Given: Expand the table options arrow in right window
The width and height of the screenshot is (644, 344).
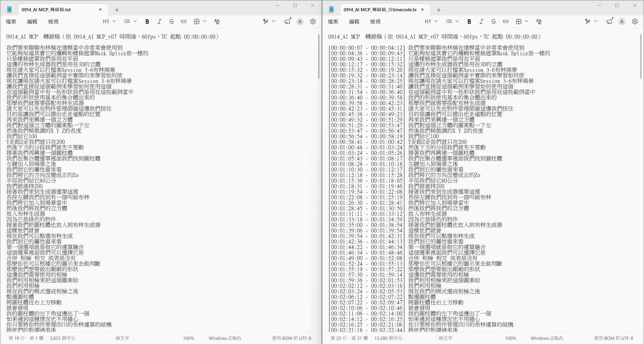Looking at the screenshot, I should click(x=527, y=21).
